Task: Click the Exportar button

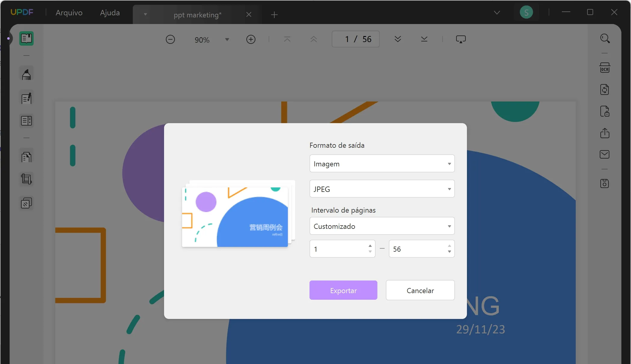Action: point(343,290)
